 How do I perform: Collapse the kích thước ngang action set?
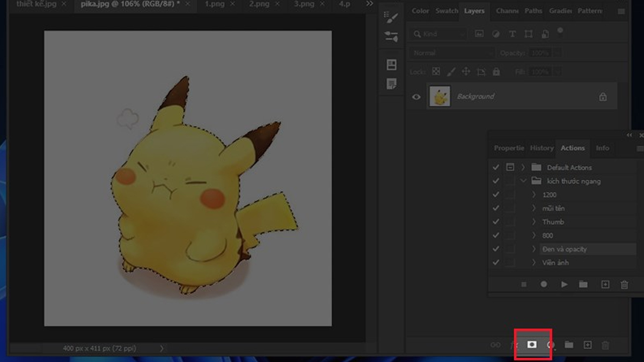click(523, 181)
